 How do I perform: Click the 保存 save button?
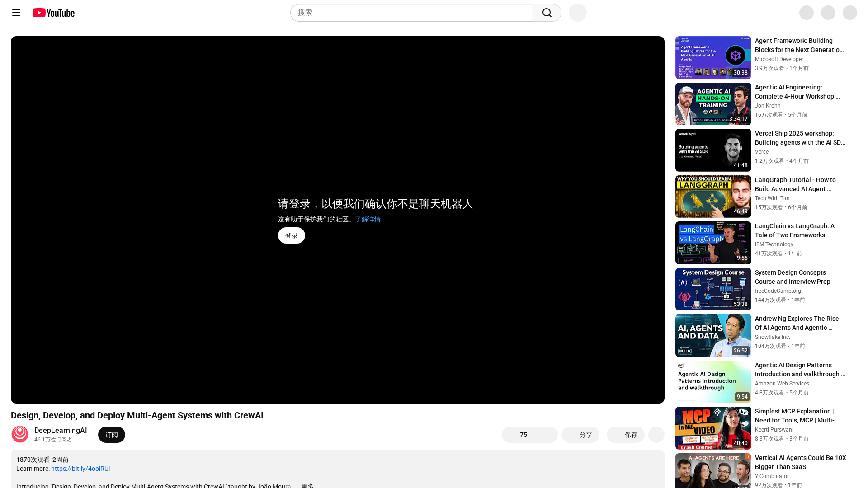point(625,435)
